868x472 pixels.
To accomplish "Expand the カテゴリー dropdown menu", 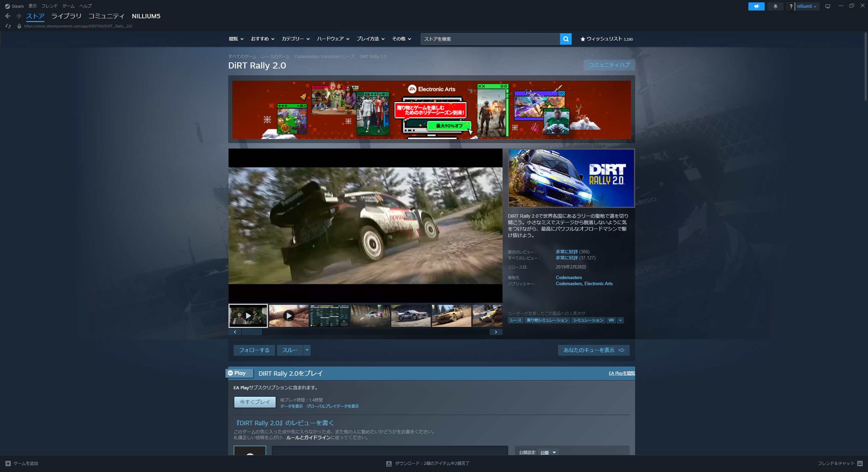I will click(295, 39).
